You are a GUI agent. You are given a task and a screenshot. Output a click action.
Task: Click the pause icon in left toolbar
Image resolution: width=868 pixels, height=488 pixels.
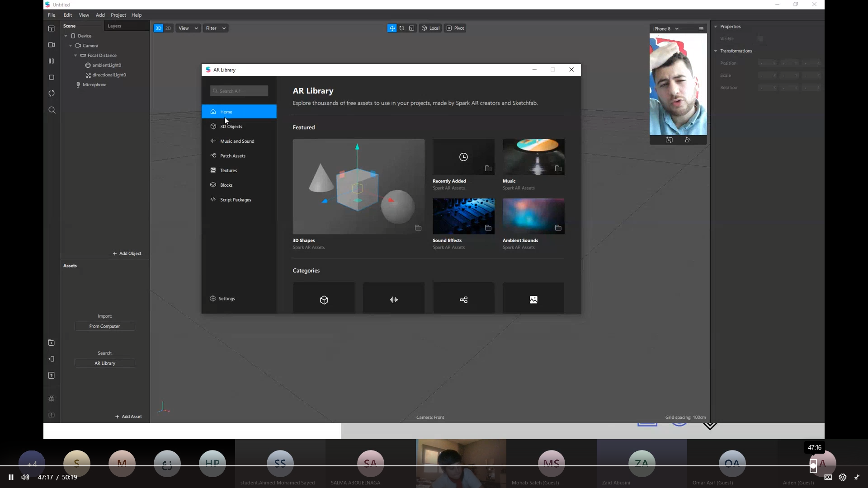[52, 61]
